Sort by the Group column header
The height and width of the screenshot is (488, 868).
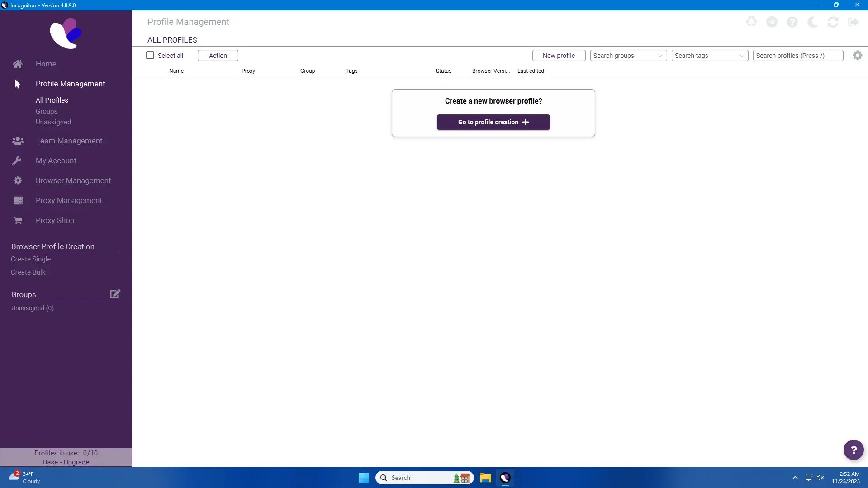[308, 71]
